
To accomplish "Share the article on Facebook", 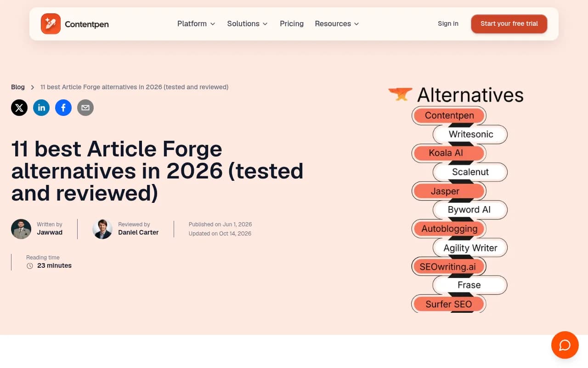I will pyautogui.click(x=63, y=108).
